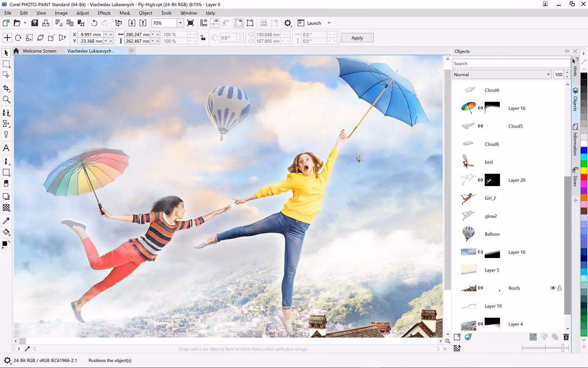Expand the Launch dropdown in the toolbar

tap(329, 23)
